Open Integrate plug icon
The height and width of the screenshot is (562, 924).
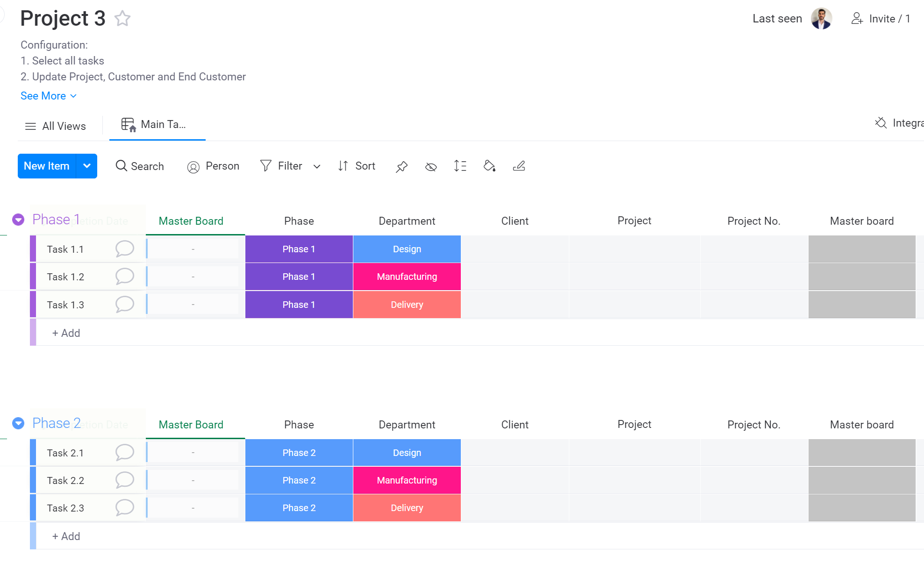point(881,123)
